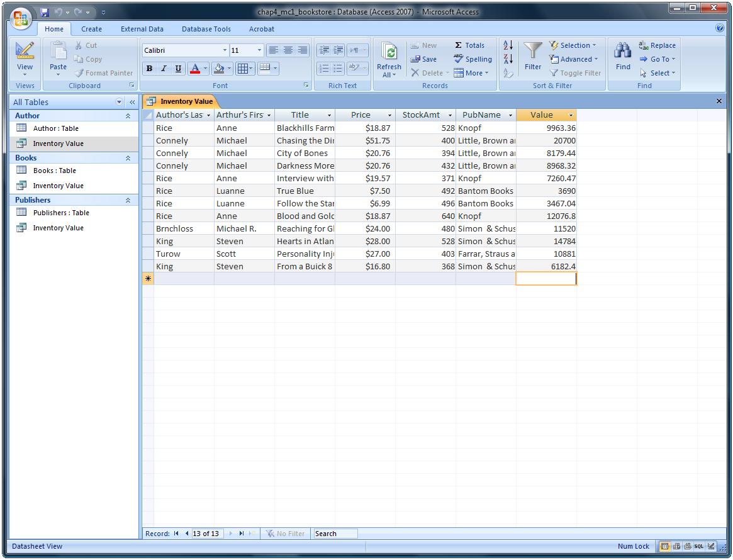Toggle bold formatting in the Font group
733x560 pixels.
[149, 68]
